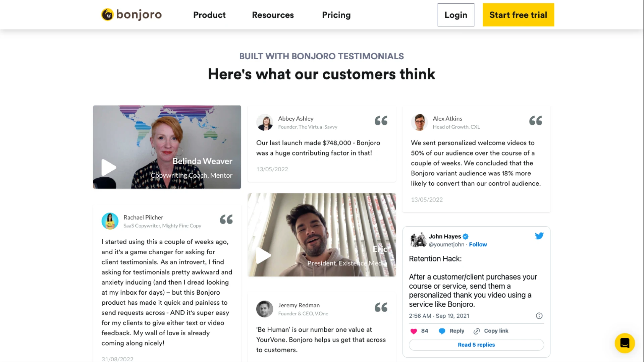Click Rachael Pilcher's avatar
644x362 pixels.
tap(110, 221)
